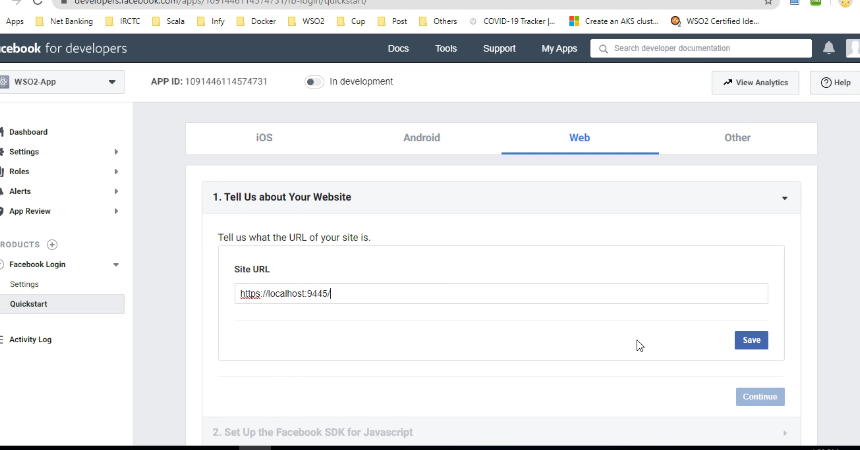
Task: Collapse the Facebook Login sidebar arrow
Action: pos(116,265)
